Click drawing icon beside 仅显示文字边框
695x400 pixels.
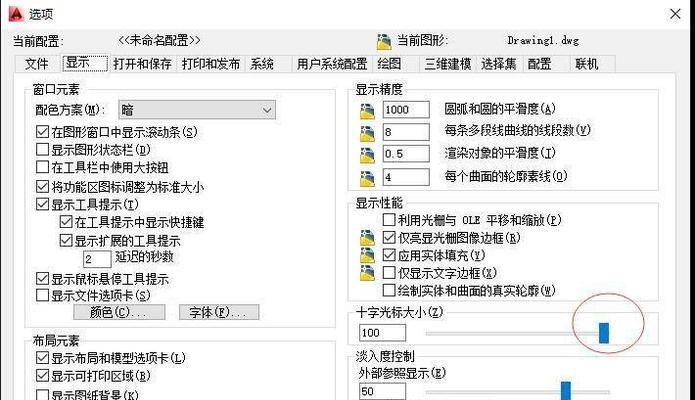(367, 273)
